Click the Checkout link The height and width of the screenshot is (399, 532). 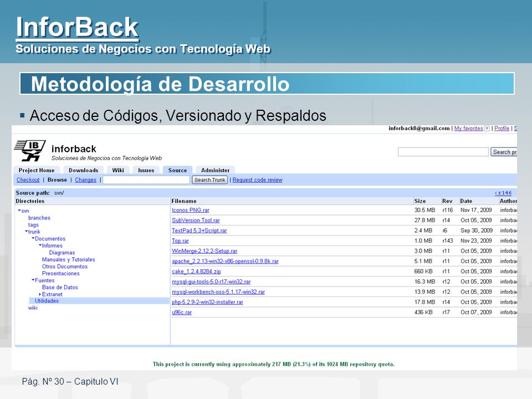pos(28,180)
